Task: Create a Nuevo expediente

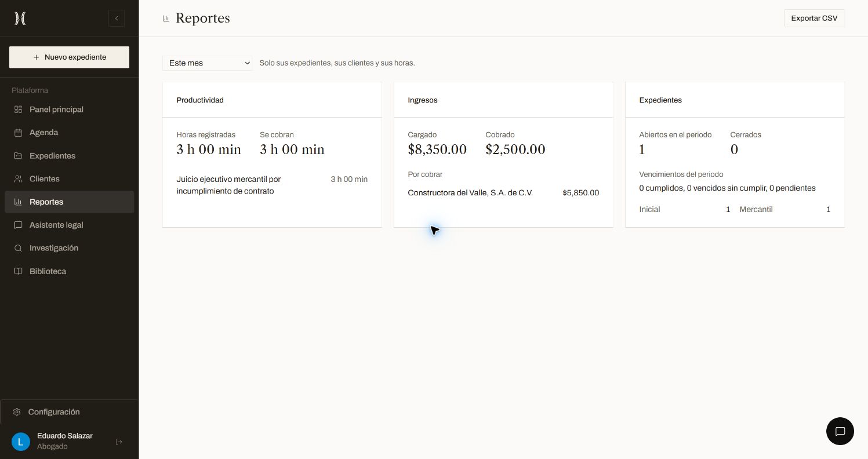Action: pos(69,57)
